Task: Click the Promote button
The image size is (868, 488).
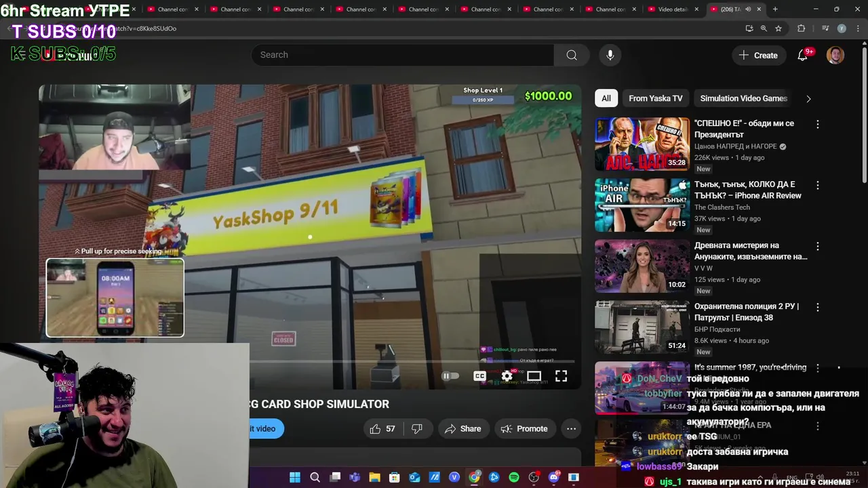Action: point(524,429)
